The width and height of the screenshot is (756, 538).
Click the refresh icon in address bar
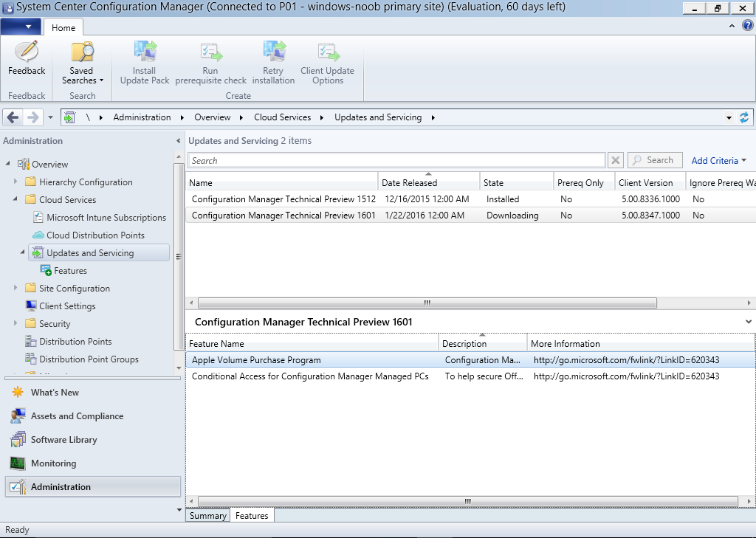(744, 117)
